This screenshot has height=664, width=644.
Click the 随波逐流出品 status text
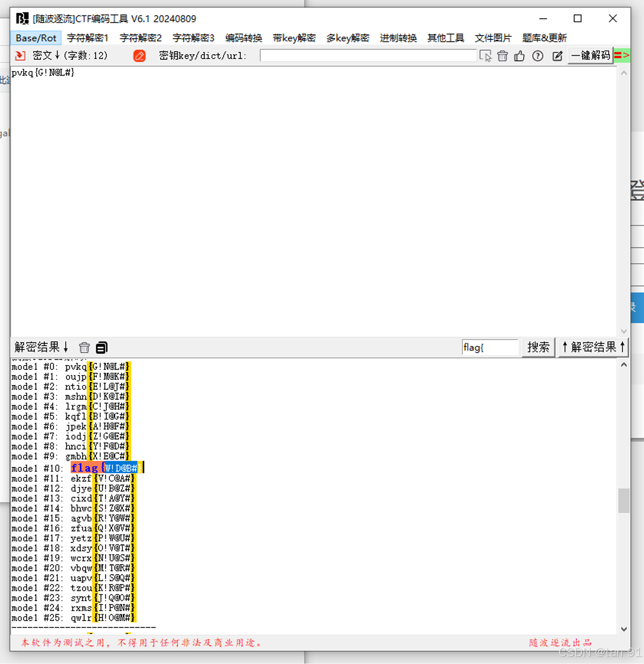(560, 643)
